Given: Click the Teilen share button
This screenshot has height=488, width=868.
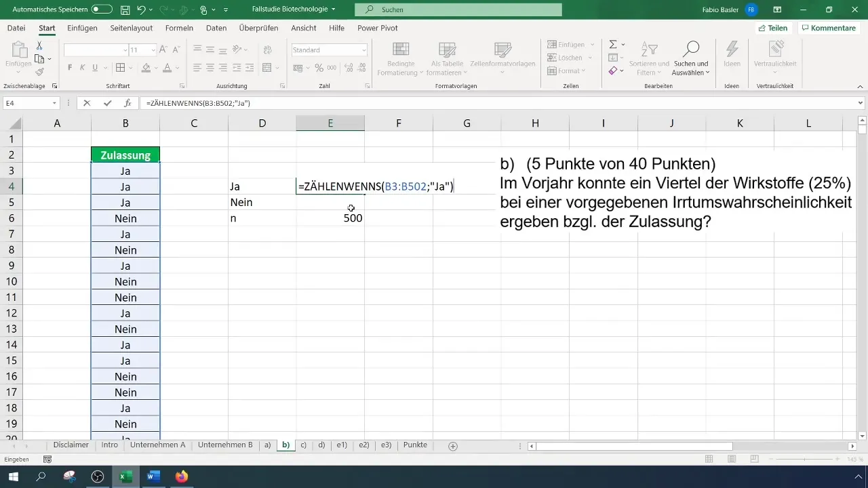Looking at the screenshot, I should 773,28.
